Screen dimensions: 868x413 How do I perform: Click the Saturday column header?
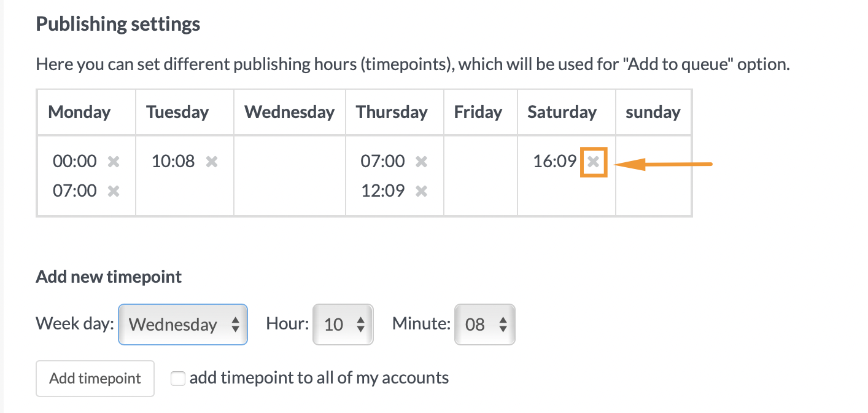[562, 112]
